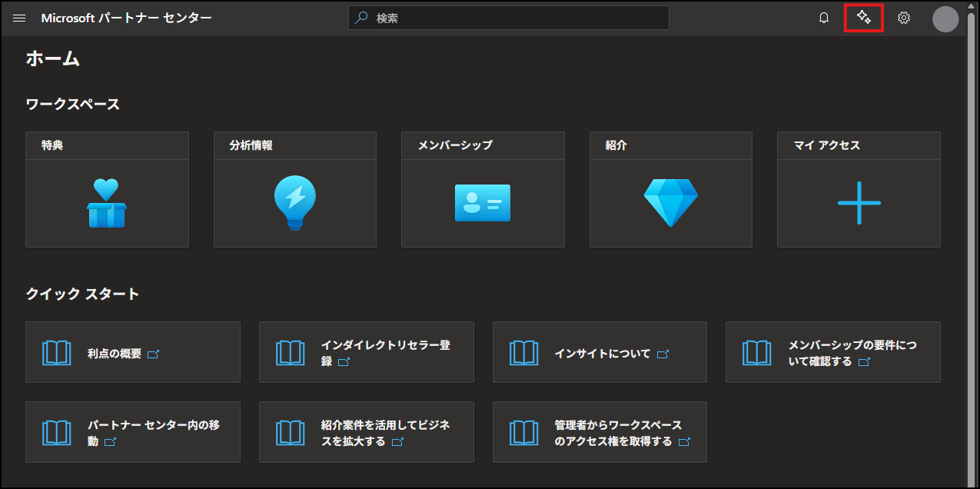This screenshot has height=489, width=980.
Task: Click the external-link icon next to 利点の概要
Action: coord(154,354)
